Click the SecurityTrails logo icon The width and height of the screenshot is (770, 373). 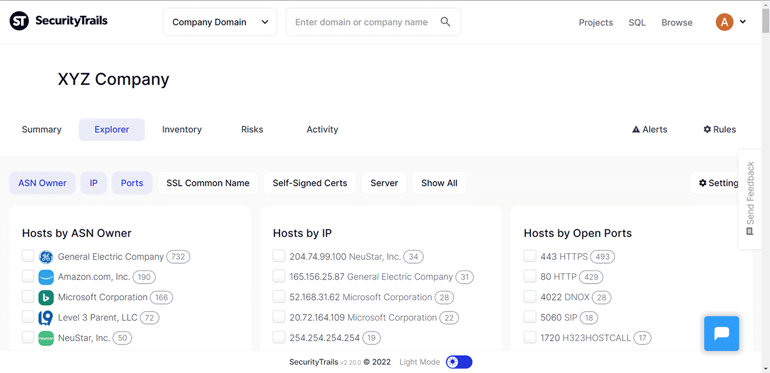point(19,21)
